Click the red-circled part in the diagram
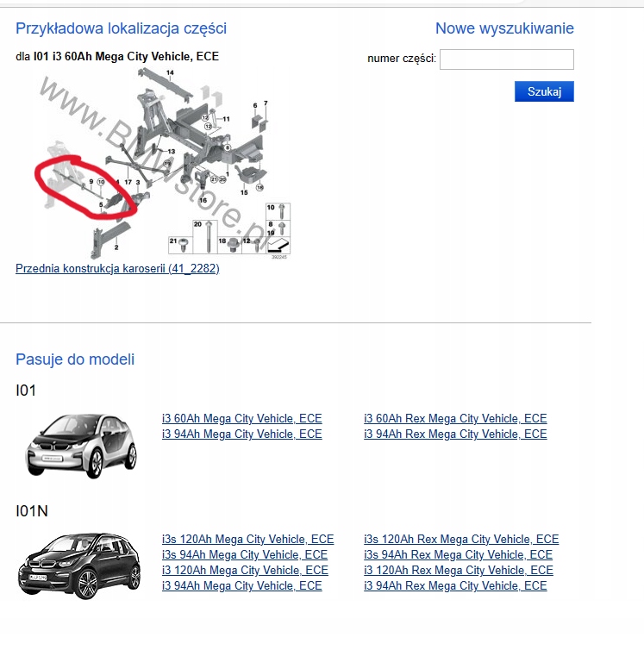This screenshot has height=650, width=644. (x=85, y=186)
